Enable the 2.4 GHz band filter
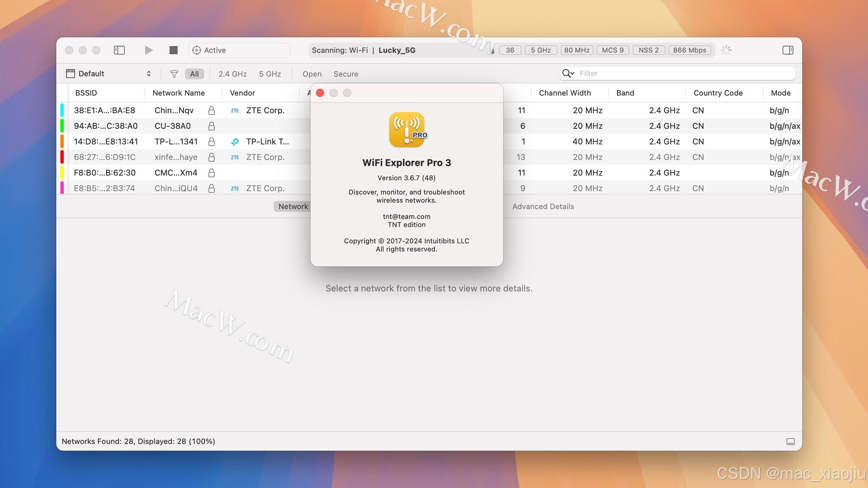868x488 pixels. [232, 74]
